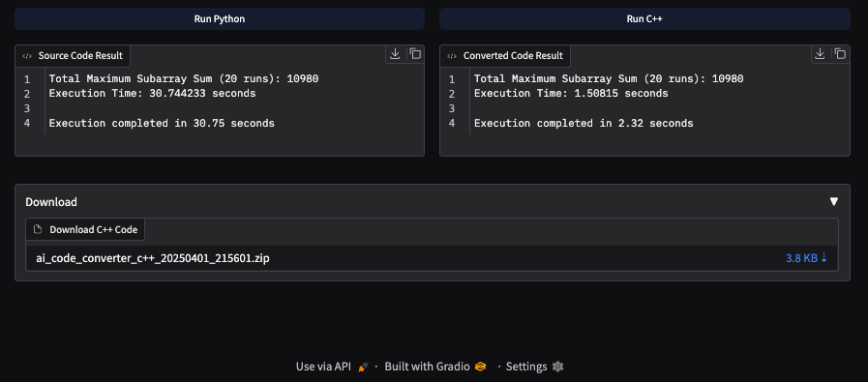Download the Converted Code Result output

point(821,54)
